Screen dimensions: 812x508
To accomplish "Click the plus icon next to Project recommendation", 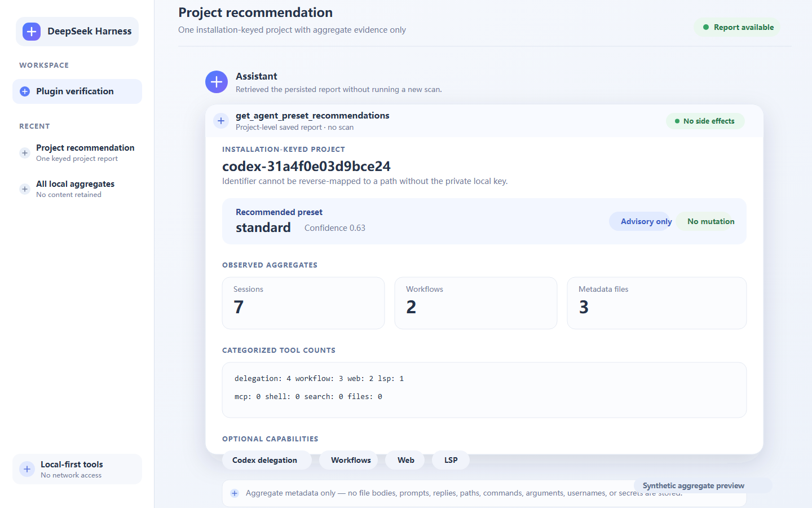I will click(25, 153).
